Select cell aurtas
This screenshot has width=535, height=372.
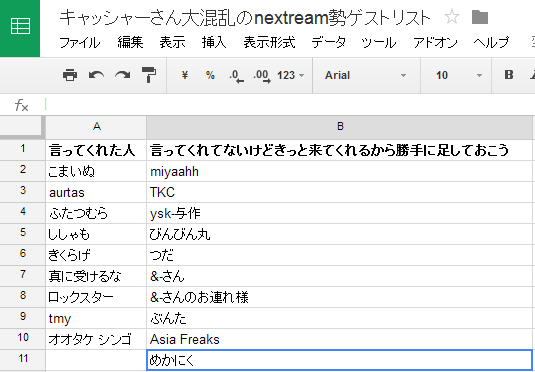click(96, 192)
